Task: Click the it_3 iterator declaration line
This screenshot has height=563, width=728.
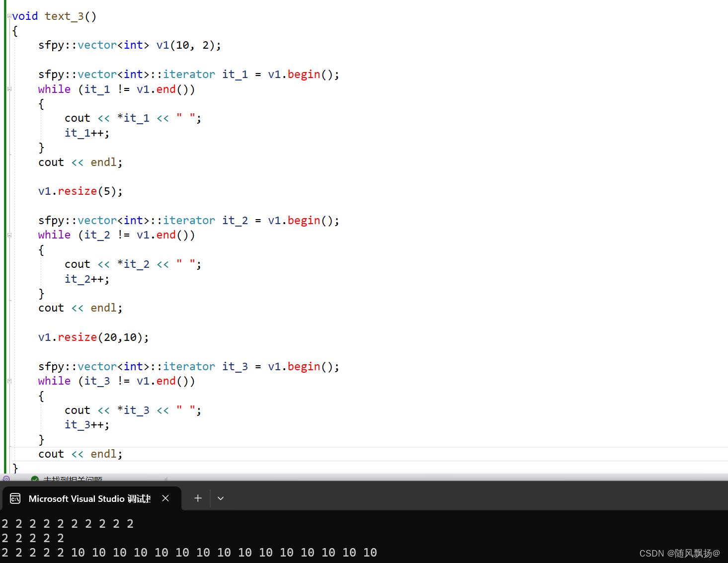Action: pos(189,366)
